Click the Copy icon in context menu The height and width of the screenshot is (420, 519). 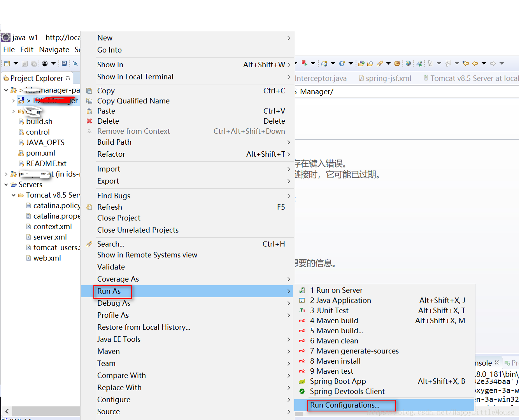[x=89, y=91]
